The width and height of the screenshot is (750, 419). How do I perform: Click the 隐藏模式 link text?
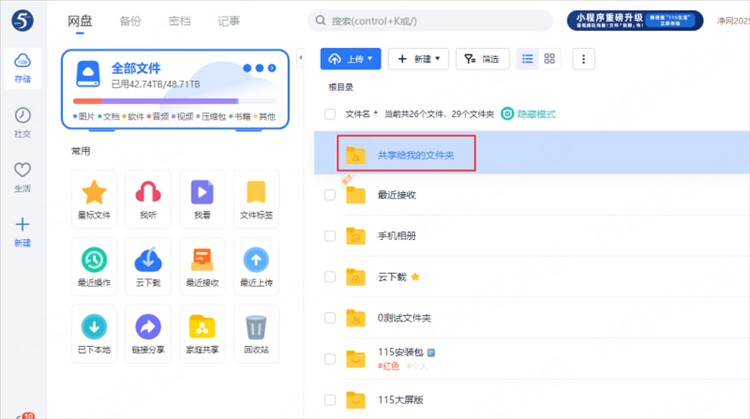pyautogui.click(x=536, y=114)
